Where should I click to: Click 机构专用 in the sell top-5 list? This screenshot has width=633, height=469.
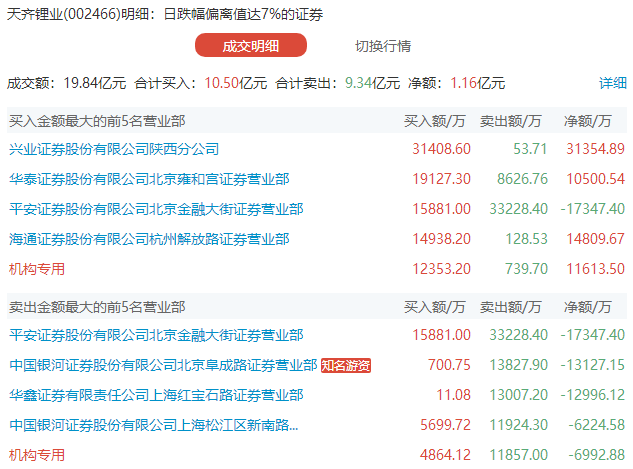click(37, 455)
